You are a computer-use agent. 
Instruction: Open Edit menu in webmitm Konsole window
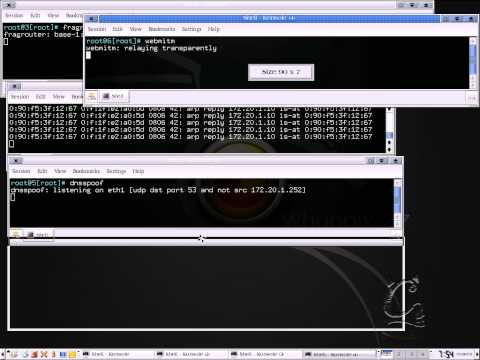click(x=117, y=29)
